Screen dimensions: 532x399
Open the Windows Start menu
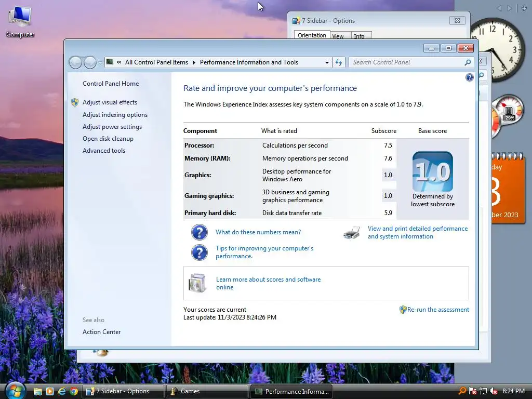[x=15, y=391]
